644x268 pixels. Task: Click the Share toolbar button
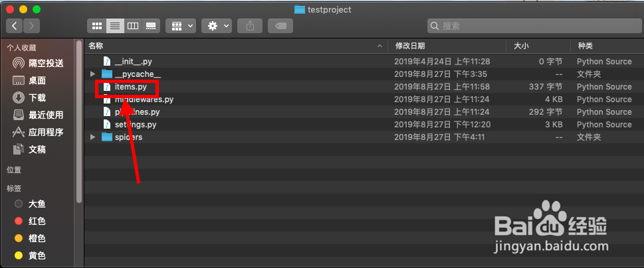point(250,26)
